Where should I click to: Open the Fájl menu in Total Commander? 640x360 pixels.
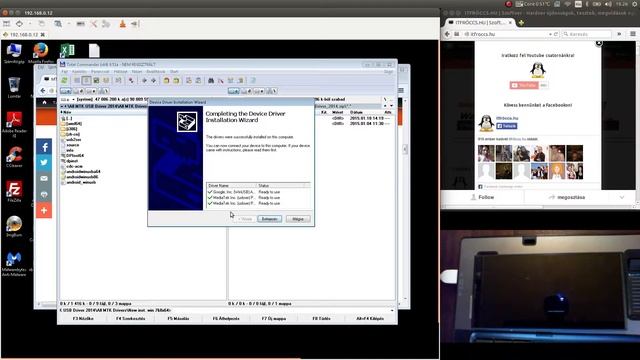point(64,71)
